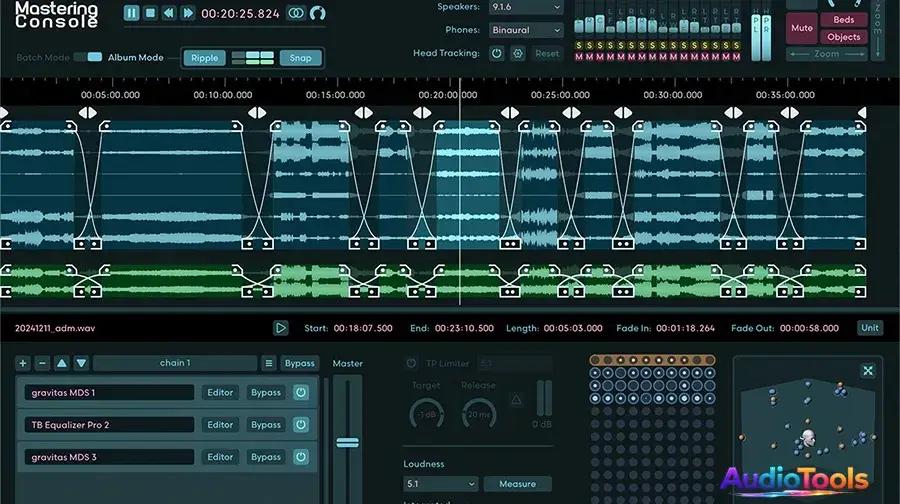Click the first crossfade marker on timeline
The image size is (900, 504).
tap(88, 113)
